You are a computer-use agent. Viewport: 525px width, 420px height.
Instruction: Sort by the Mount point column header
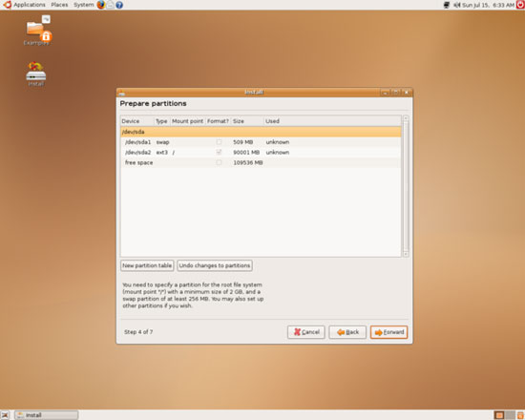tap(187, 121)
